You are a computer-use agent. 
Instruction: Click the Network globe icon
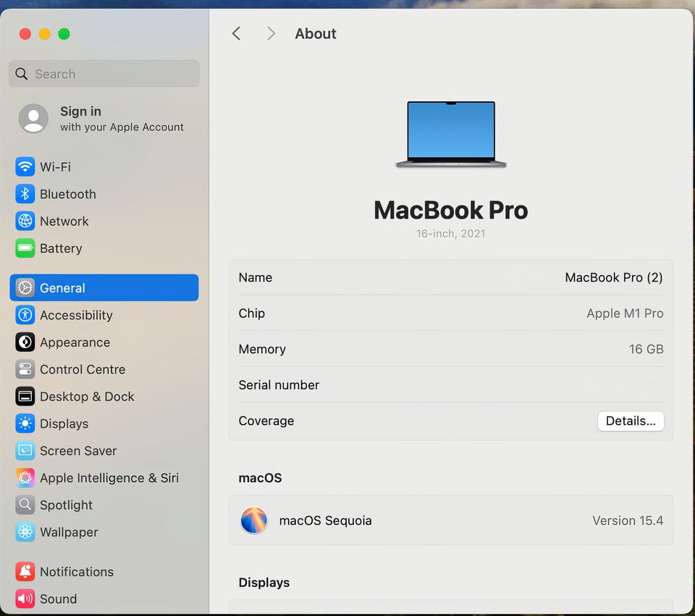(25, 221)
